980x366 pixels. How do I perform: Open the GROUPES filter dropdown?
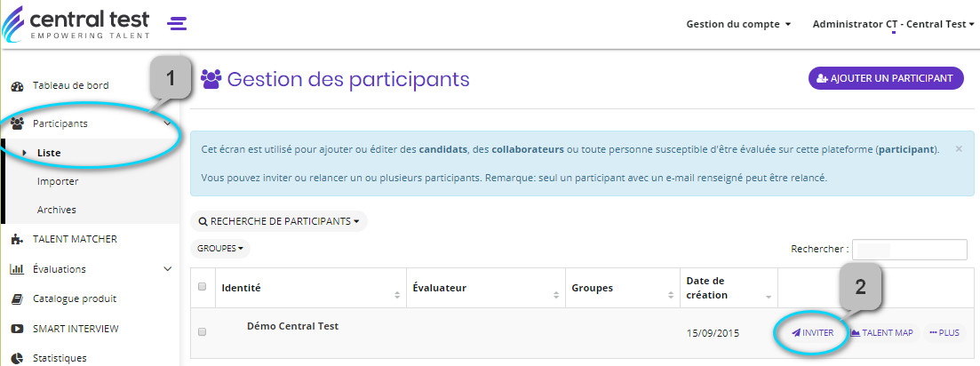(x=220, y=249)
